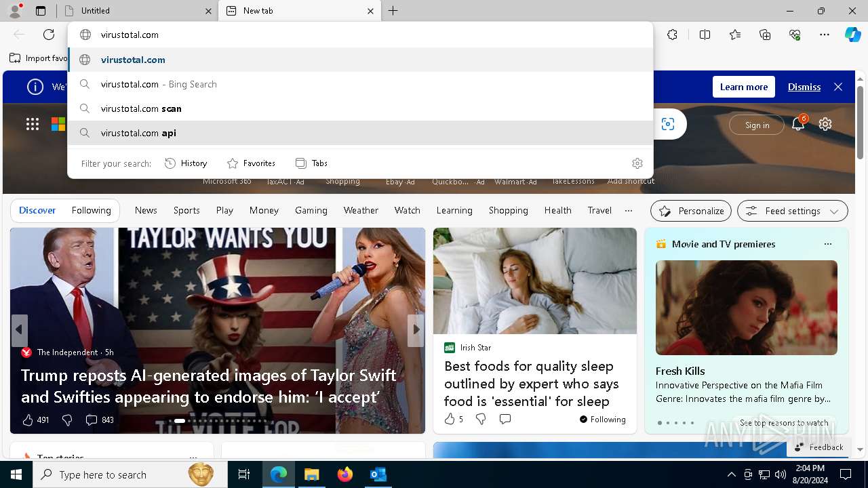Image resolution: width=868 pixels, height=488 pixels.
Task: Open File Explorer from the taskbar
Action: point(311,474)
